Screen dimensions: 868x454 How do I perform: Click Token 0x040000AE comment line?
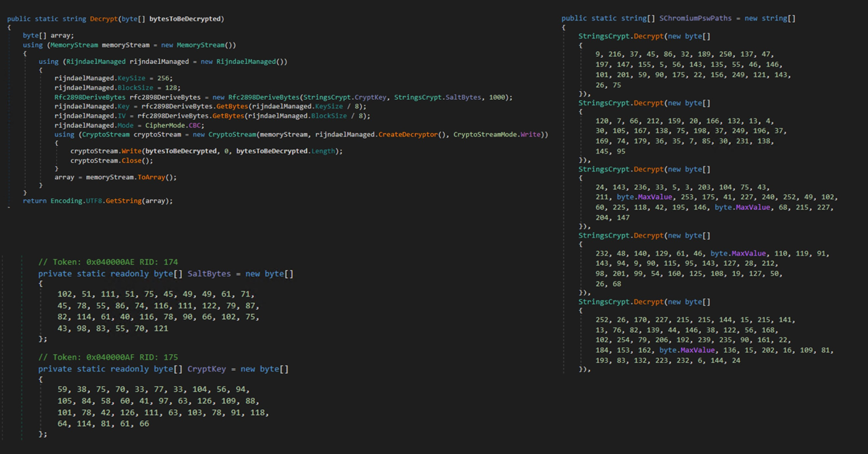(x=108, y=262)
